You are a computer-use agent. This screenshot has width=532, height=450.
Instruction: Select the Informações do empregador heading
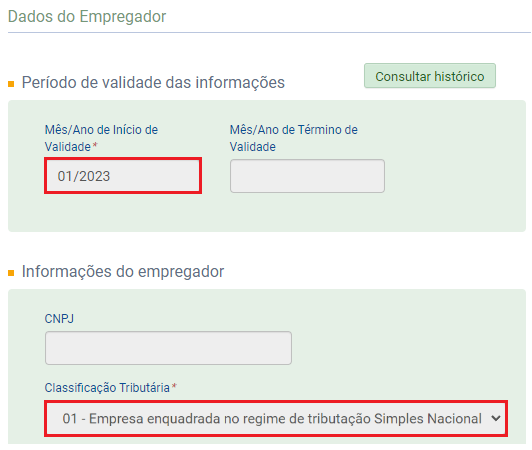[123, 271]
